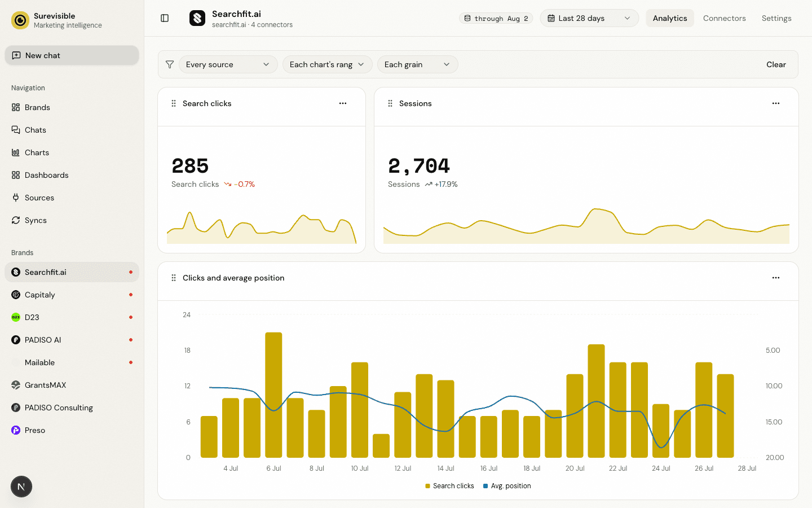Viewport: 812px width, 508px height.
Task: Open the Brands navigation icon
Action: click(x=16, y=107)
